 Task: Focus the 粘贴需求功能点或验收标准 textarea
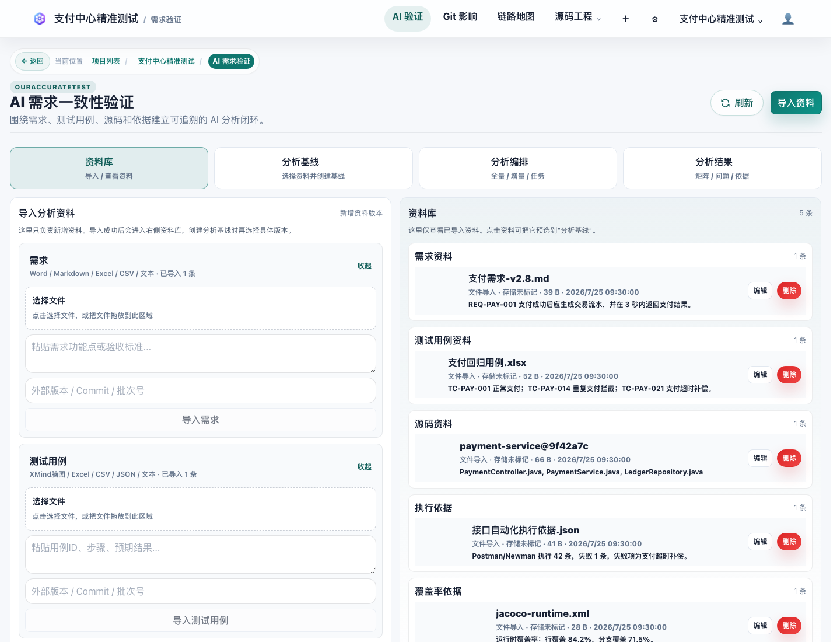pos(201,354)
